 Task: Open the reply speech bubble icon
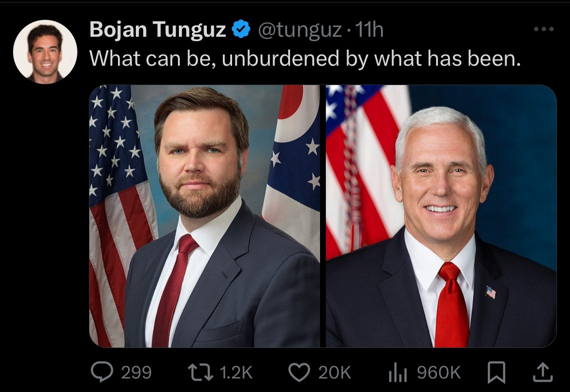pos(102,372)
